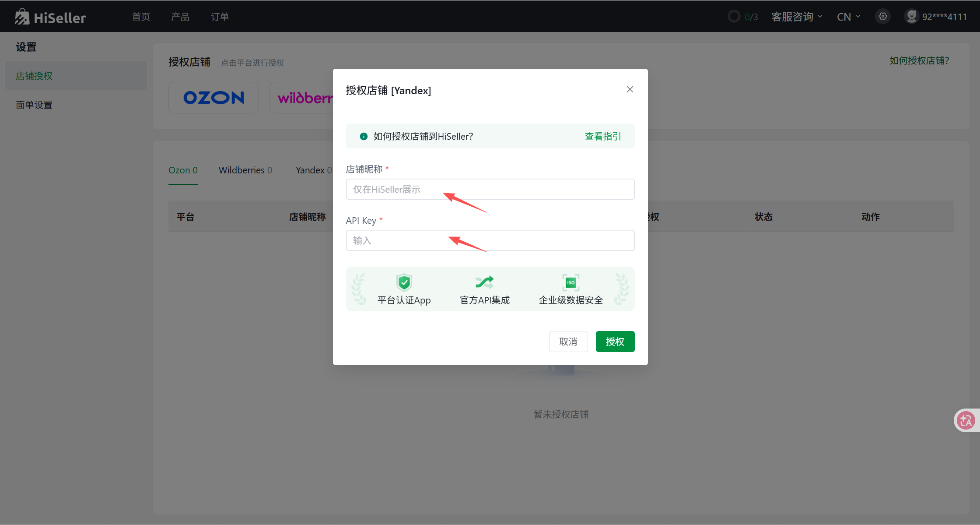
Task: Click the ISO enterprise data security icon
Action: pyautogui.click(x=570, y=282)
